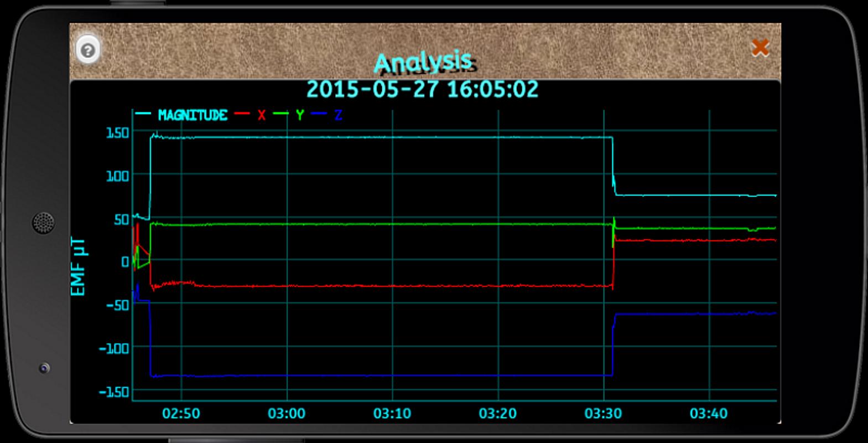Image resolution: width=868 pixels, height=443 pixels.
Task: Select the MAGNITUDE legend entry
Action: tap(181, 115)
